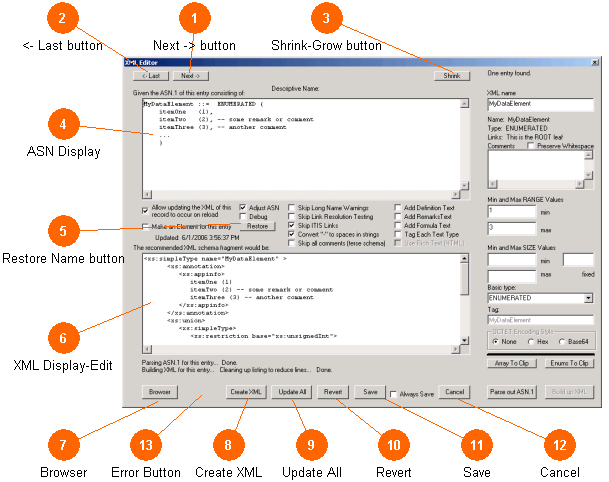Screen dimensions: 609x482
Task: Click the Comments box scroll-up arrow
Action: coord(588,155)
